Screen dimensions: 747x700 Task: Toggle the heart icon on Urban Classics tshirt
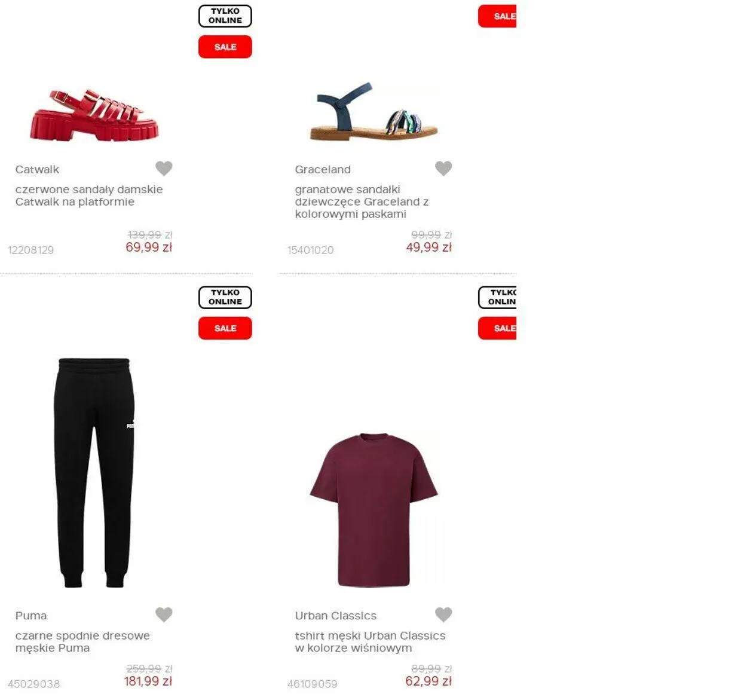coord(443,615)
